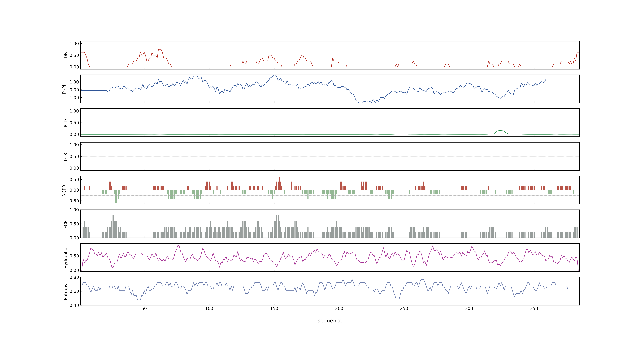Click the 0.80 tick on Entropy axis
Screen dimensions: 644x343
click(x=74, y=277)
